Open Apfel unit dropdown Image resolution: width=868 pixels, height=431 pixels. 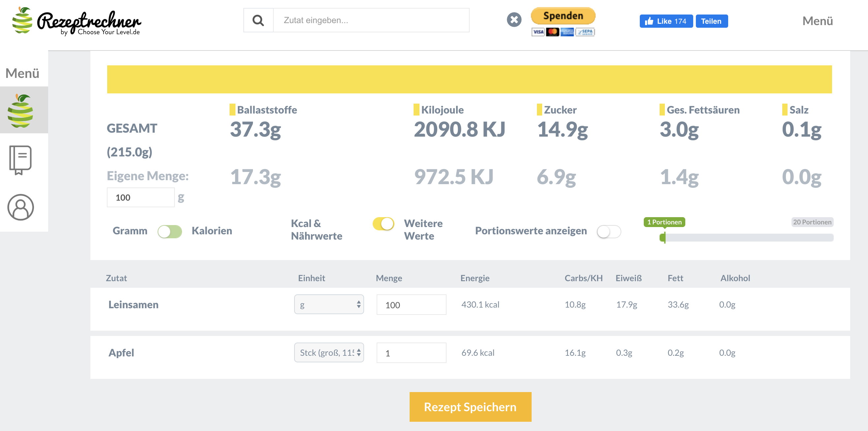pyautogui.click(x=329, y=353)
